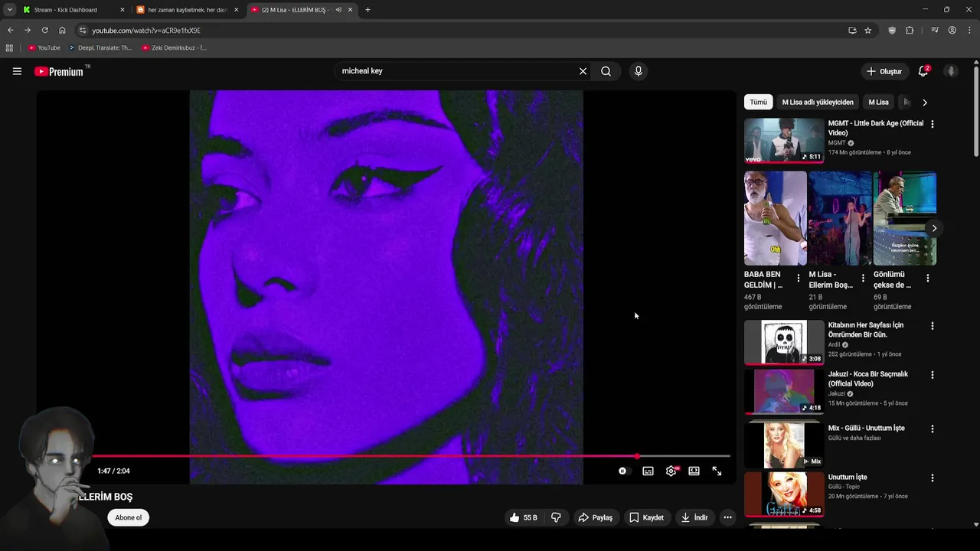Screen dimensions: 980x551
Task: Switch to the her zaman kaybetmek tab
Action: pyautogui.click(x=187, y=10)
